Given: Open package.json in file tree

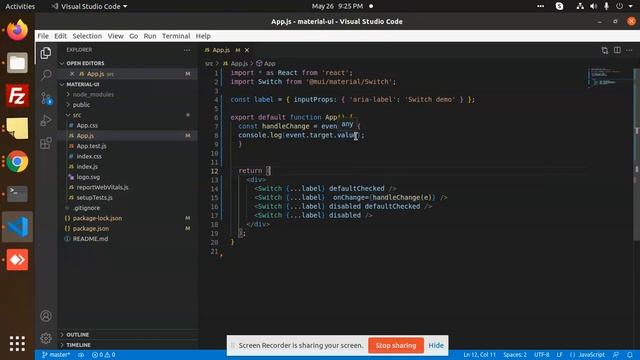Looking at the screenshot, I should (x=91, y=229).
